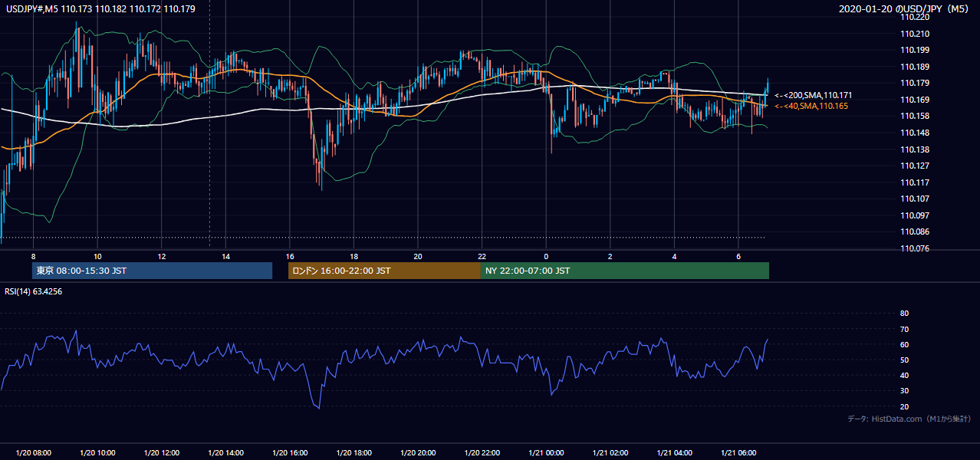Click the 110.179 price axis label
The image size is (980, 460).
[915, 83]
